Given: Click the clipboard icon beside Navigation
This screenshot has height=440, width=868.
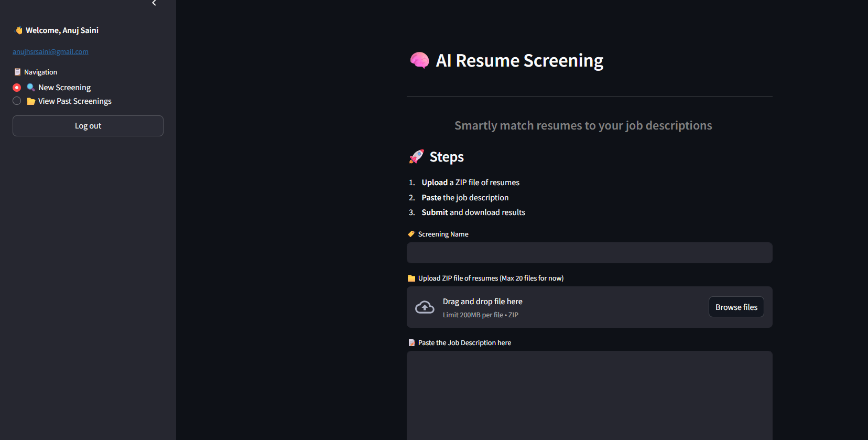Looking at the screenshot, I should [17, 72].
